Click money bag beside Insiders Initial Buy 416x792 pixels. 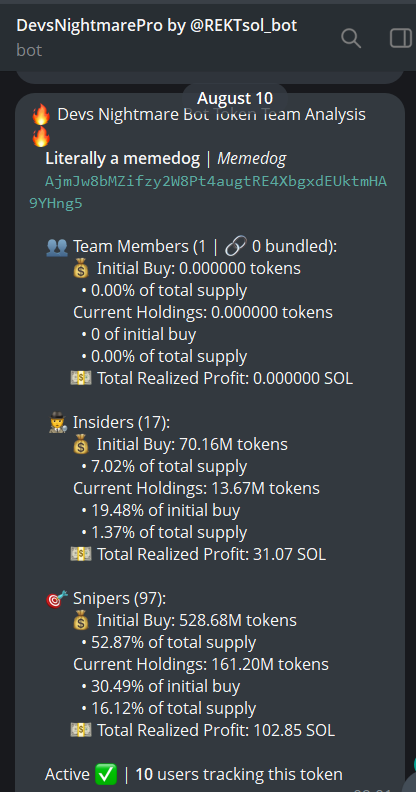[x=81, y=444]
